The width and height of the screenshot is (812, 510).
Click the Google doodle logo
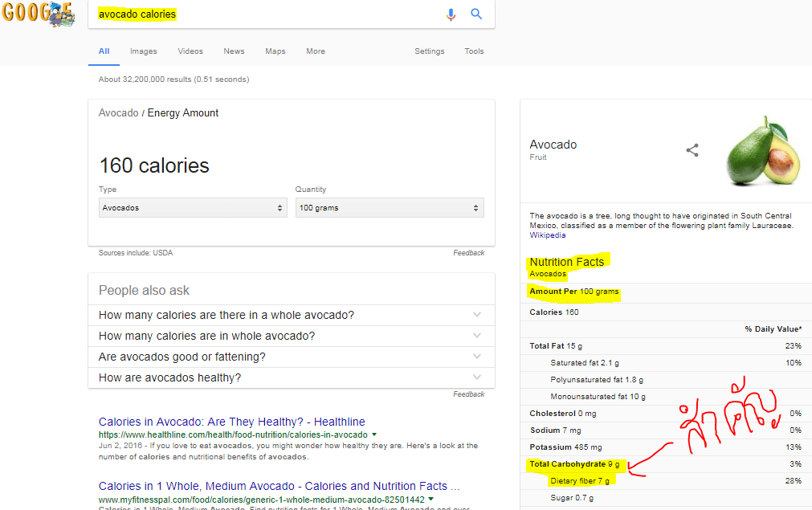38,14
